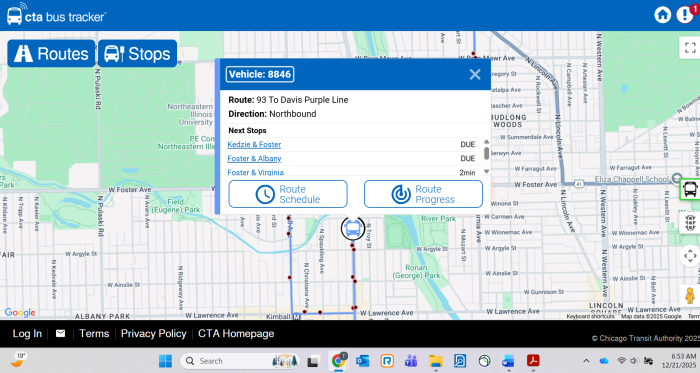This screenshot has height=373, width=700.
Task: Click the OneDrive cloud tray icon
Action: click(604, 361)
